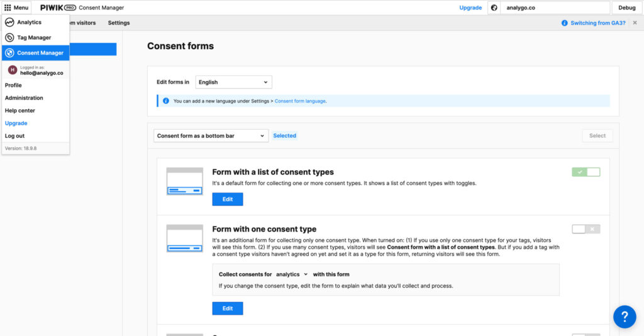Switch to the Settings tab
The image size is (644, 336).
point(119,23)
